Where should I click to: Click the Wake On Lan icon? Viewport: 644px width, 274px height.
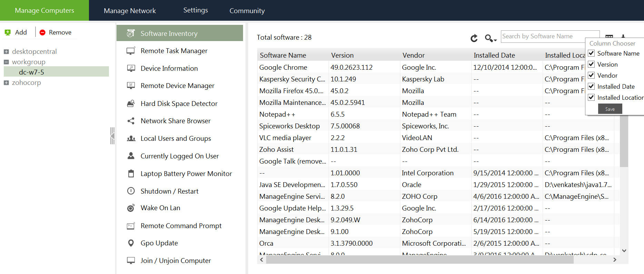tap(131, 208)
